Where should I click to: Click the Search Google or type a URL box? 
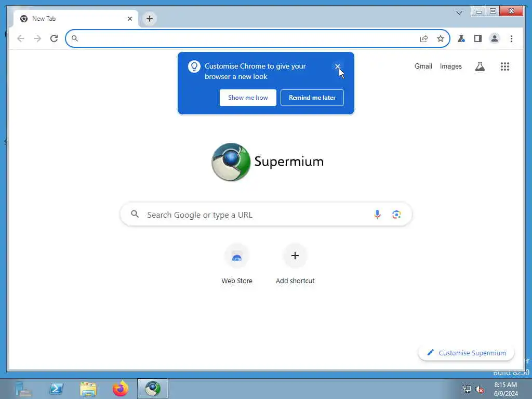tap(266, 215)
